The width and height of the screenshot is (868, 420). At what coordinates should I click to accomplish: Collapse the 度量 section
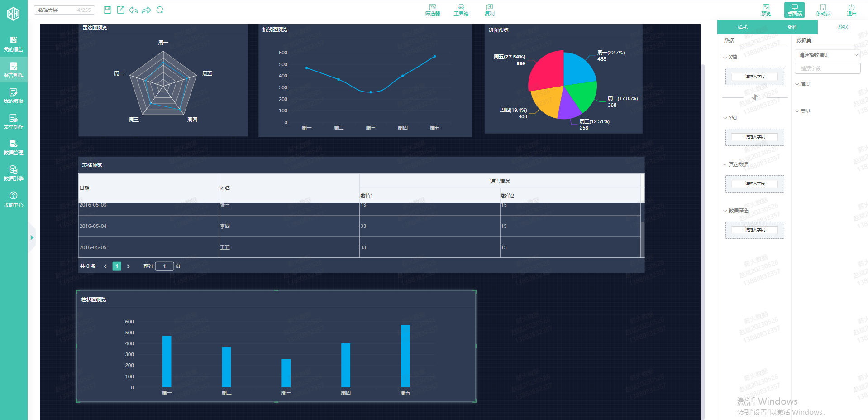tap(797, 111)
